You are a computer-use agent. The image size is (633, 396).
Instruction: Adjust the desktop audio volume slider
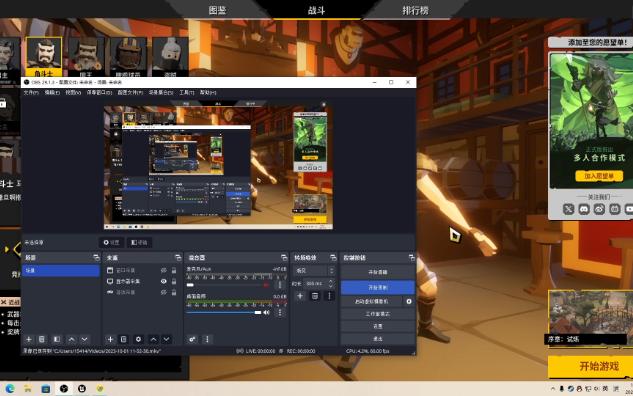(224, 312)
